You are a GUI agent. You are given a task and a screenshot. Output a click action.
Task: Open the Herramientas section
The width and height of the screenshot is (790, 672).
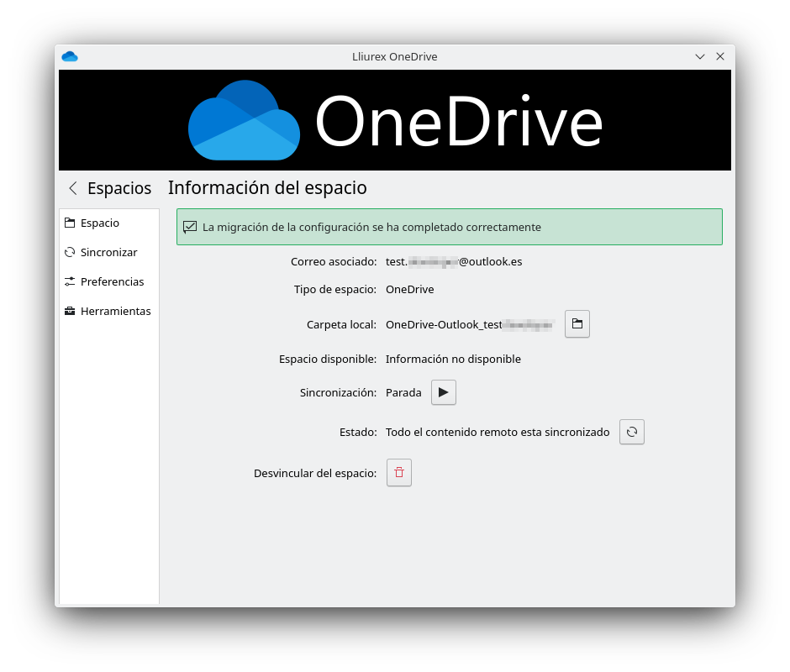coord(115,312)
